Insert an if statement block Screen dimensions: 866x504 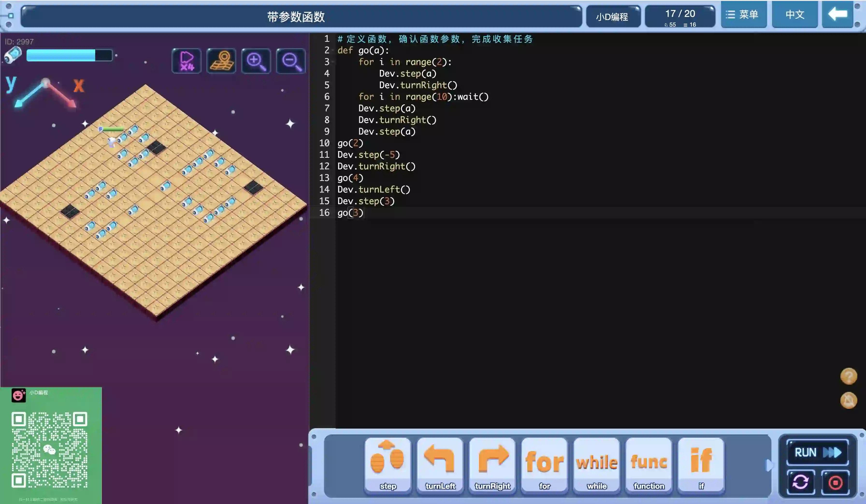[x=701, y=464]
